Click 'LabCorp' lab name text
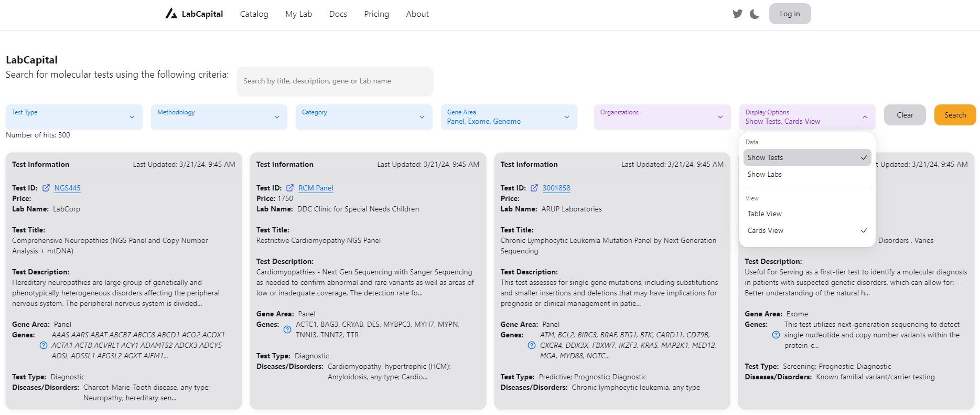Viewport: 980px width, 415px height. click(67, 209)
